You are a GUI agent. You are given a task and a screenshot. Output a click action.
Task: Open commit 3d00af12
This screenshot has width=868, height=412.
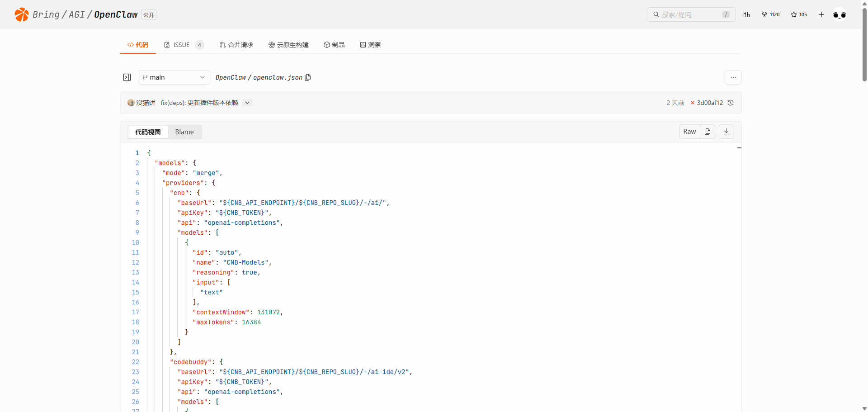tap(709, 103)
